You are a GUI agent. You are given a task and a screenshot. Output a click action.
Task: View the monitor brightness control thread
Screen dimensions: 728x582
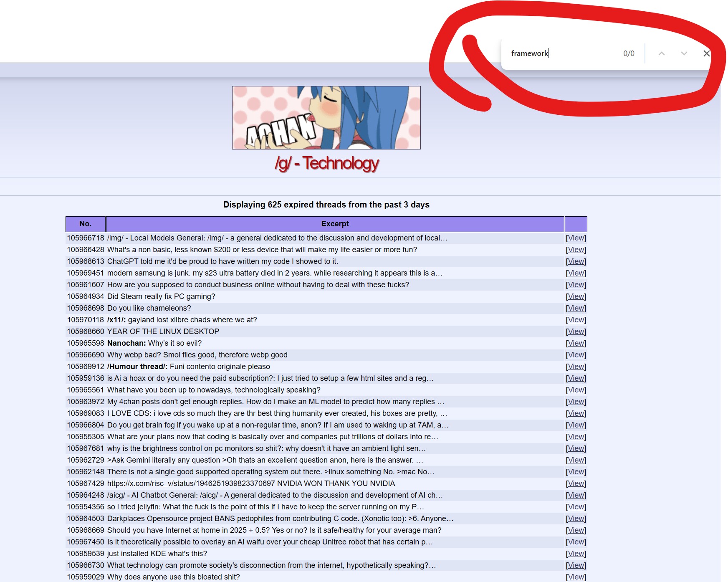click(x=576, y=448)
